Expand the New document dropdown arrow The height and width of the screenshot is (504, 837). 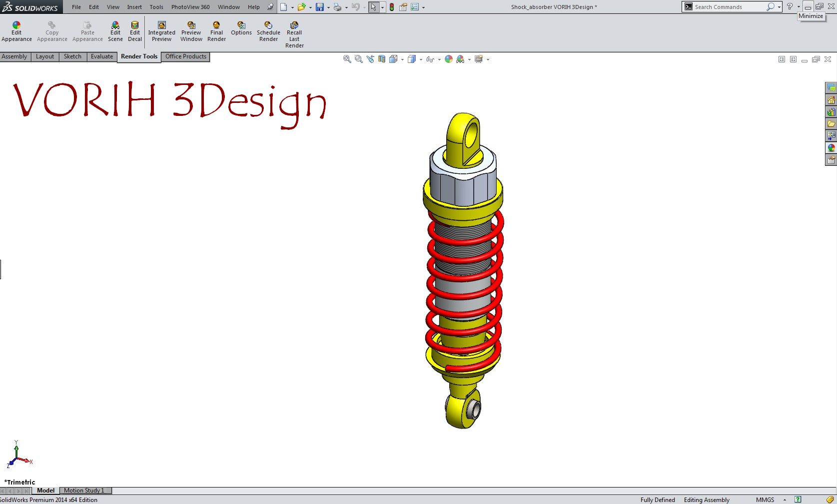(x=292, y=7)
